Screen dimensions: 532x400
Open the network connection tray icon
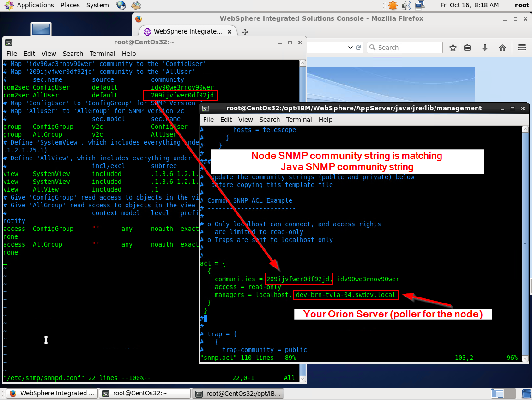tap(420, 5)
